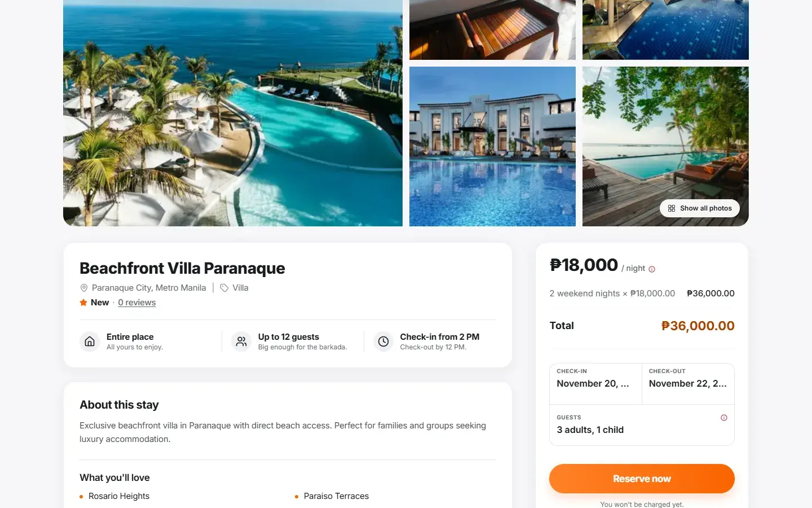Open the blue tiled pool photo
Screen dimensions: 812x508
tap(665, 29)
